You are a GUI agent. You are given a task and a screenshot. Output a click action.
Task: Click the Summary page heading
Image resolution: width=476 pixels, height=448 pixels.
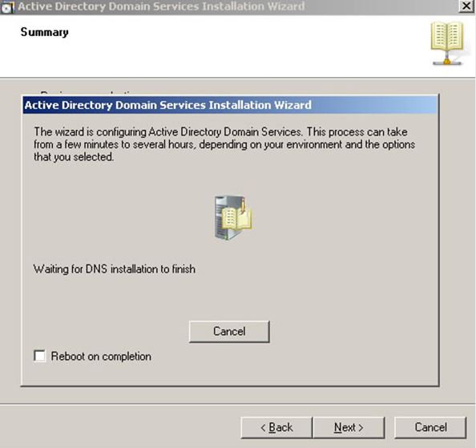pyautogui.click(x=45, y=32)
